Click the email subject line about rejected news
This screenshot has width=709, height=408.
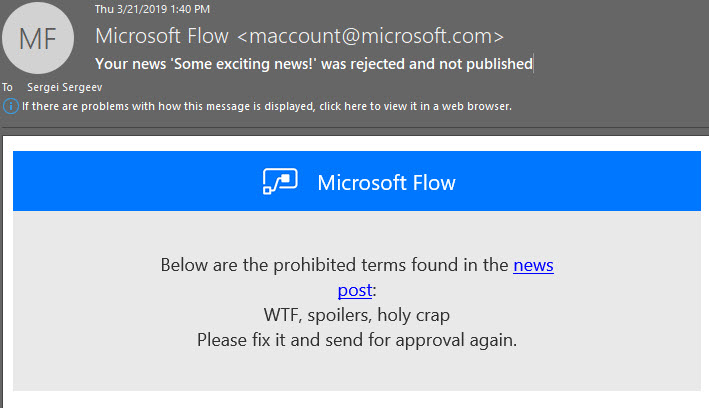(x=313, y=64)
